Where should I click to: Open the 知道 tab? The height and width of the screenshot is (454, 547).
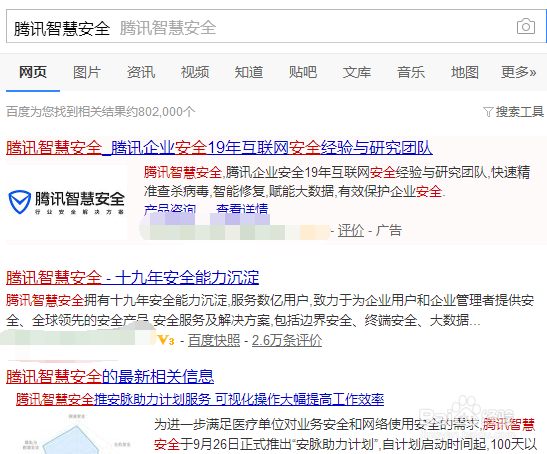pyautogui.click(x=249, y=72)
